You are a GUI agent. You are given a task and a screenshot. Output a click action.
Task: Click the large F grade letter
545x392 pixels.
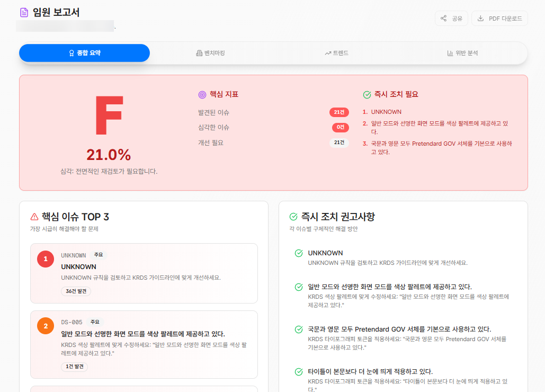point(109,115)
